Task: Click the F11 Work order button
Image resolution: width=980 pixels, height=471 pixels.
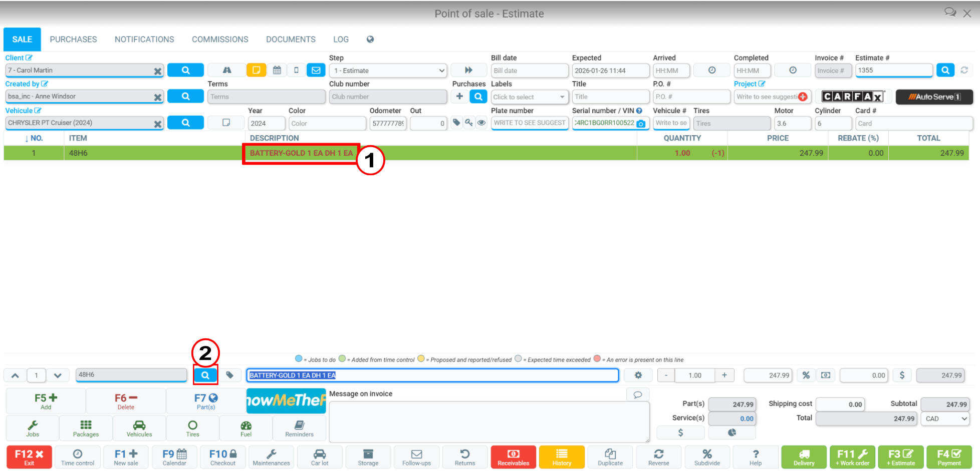Action: tap(852, 456)
